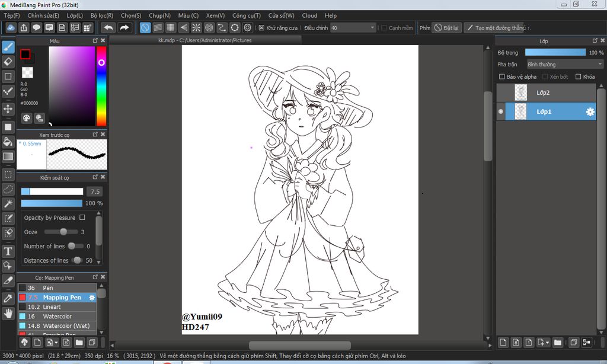Open the color palette icon in Màu panel

coord(26,118)
